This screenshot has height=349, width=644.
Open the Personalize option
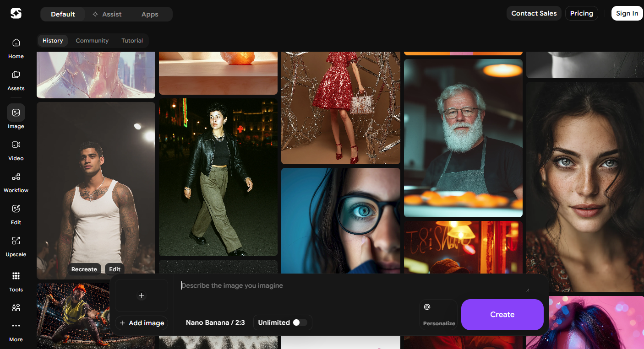click(438, 315)
